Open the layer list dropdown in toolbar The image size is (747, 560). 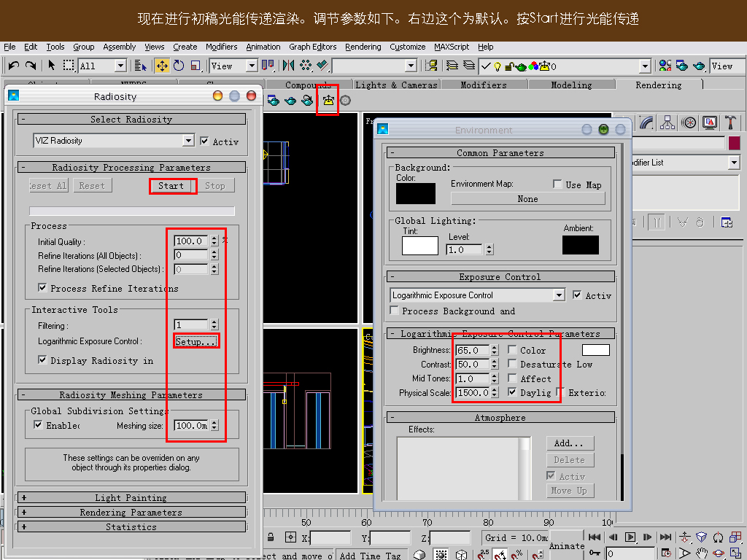tap(645, 66)
